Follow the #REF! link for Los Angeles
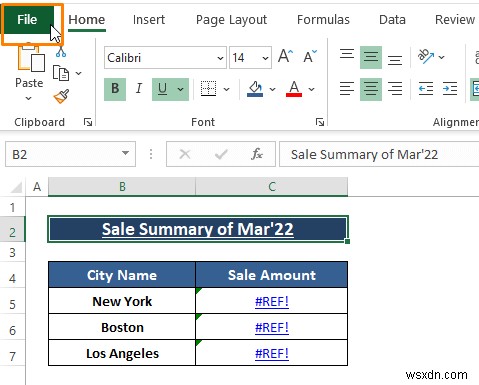The height and width of the screenshot is (385, 479). coord(272,354)
